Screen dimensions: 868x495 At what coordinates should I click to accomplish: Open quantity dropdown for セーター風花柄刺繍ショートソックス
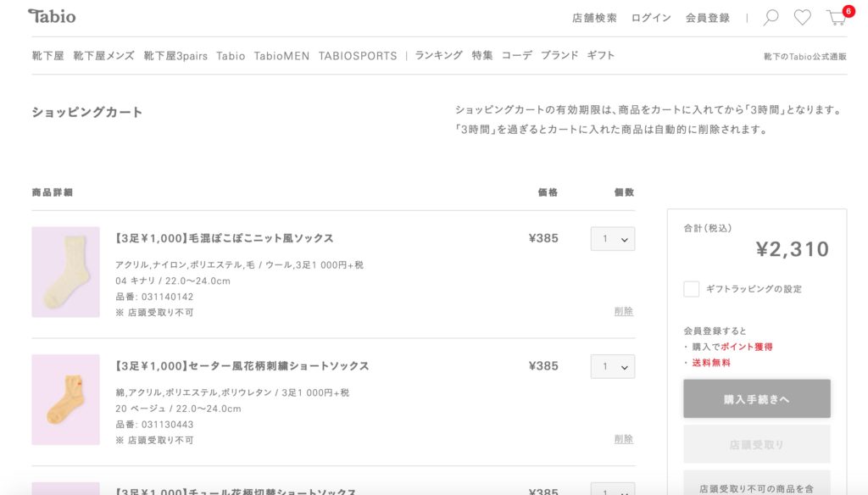pos(613,366)
